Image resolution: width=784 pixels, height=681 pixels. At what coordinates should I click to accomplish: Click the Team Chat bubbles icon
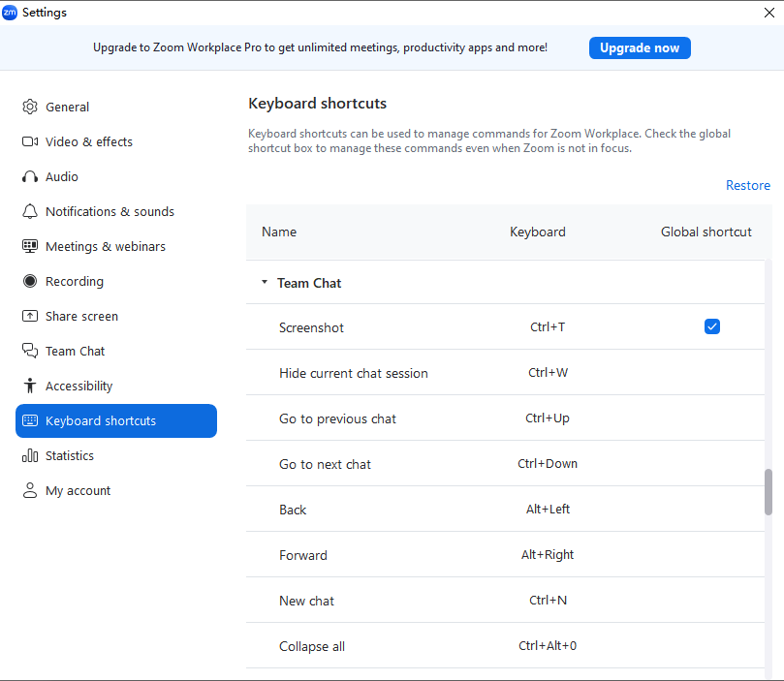[x=30, y=351]
